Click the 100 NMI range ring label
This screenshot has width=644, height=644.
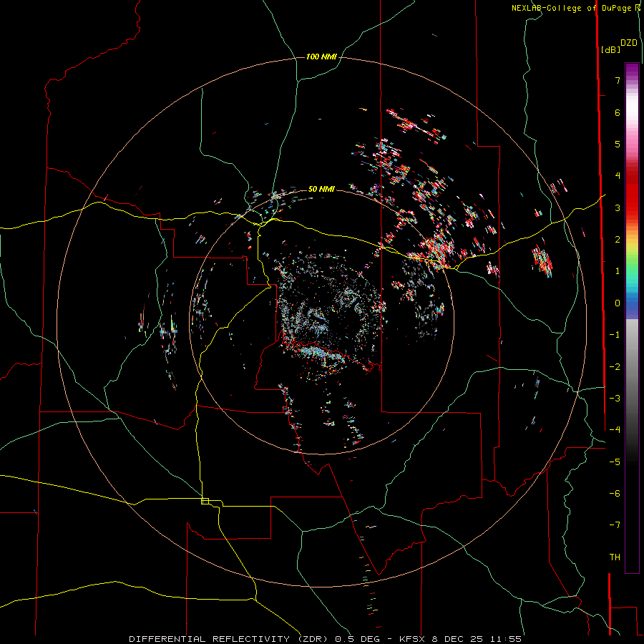click(321, 57)
